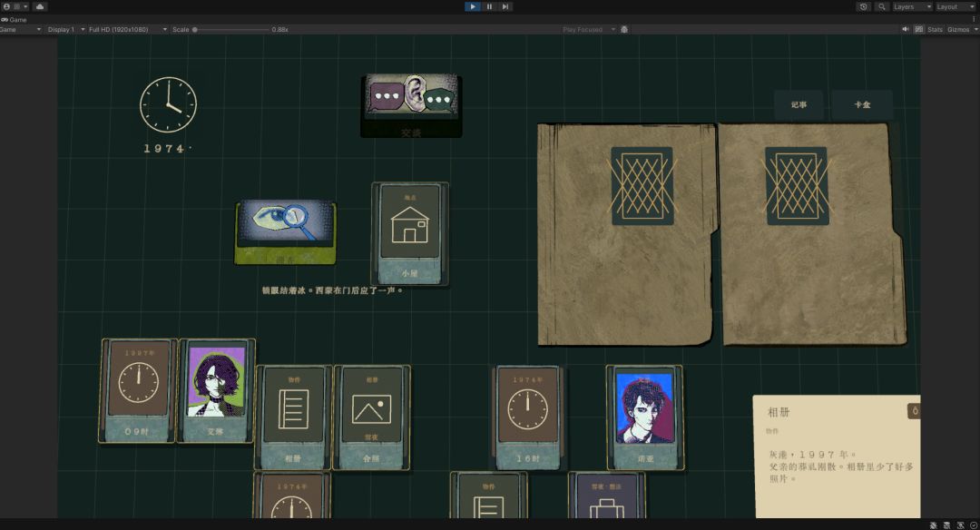Select the 1974年 16时 clock card

[528, 417]
